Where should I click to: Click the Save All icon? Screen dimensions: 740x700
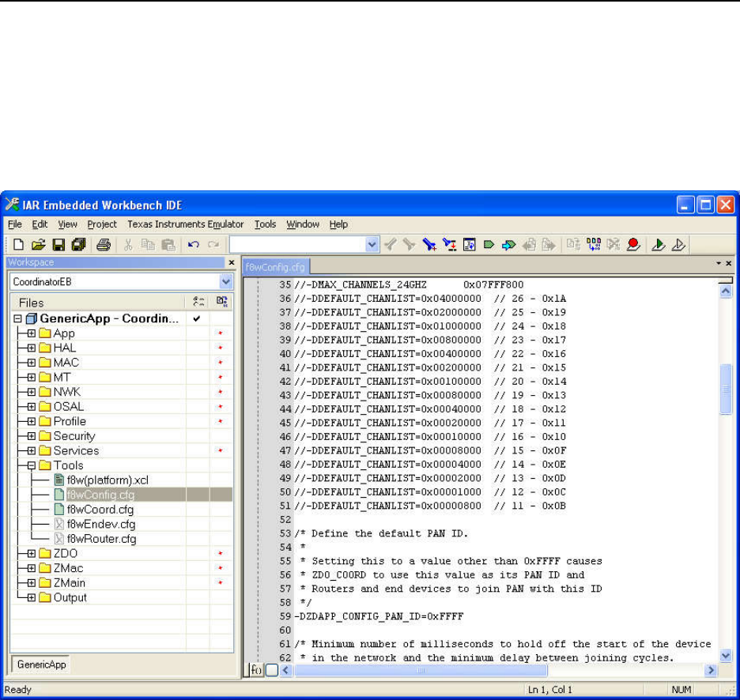pyautogui.click(x=78, y=245)
